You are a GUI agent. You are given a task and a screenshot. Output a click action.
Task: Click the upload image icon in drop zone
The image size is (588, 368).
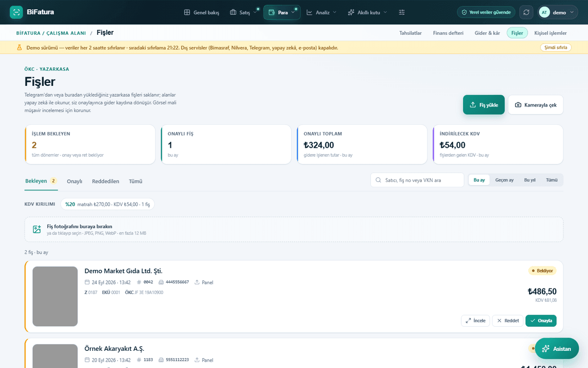click(x=37, y=229)
